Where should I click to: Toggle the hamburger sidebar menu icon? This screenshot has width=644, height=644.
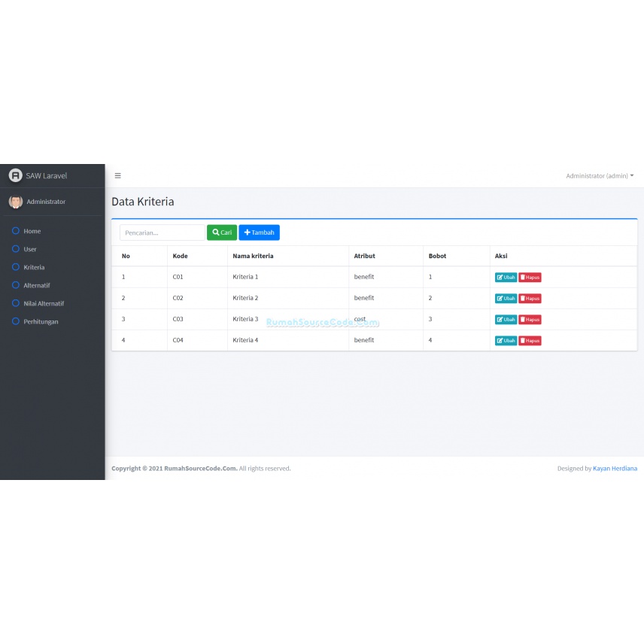tap(117, 176)
